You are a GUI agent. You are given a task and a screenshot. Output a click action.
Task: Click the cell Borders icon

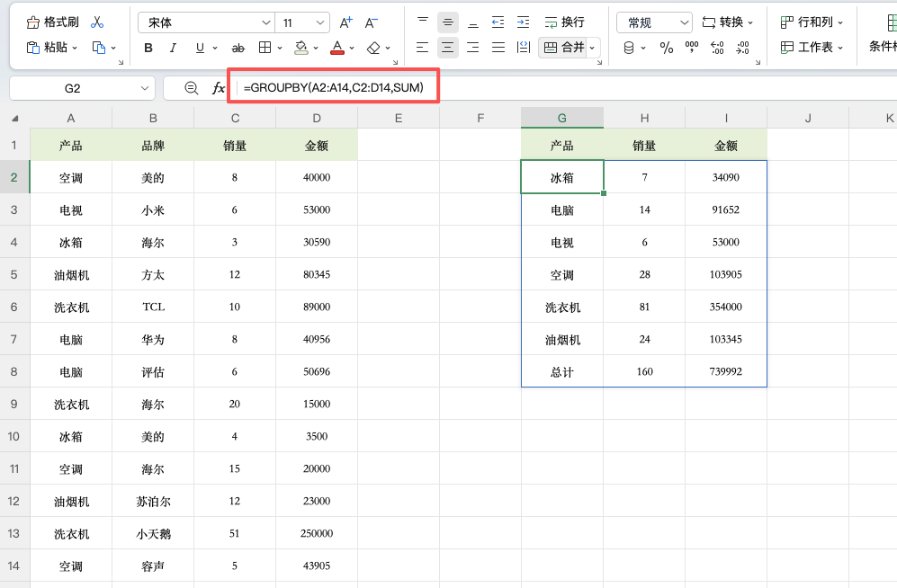pos(265,48)
